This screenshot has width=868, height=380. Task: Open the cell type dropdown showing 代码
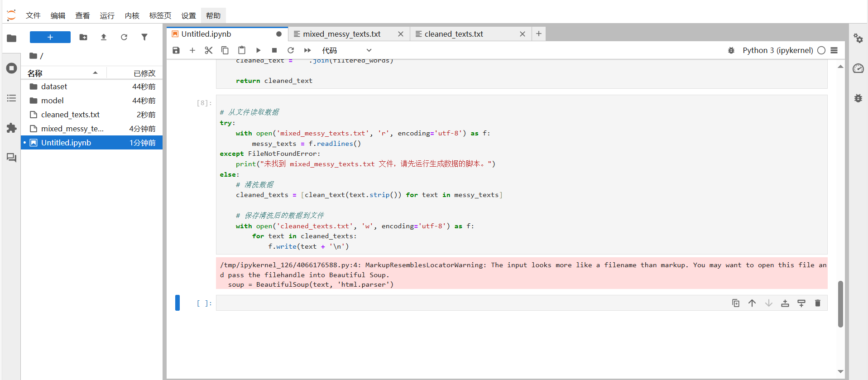[347, 50]
